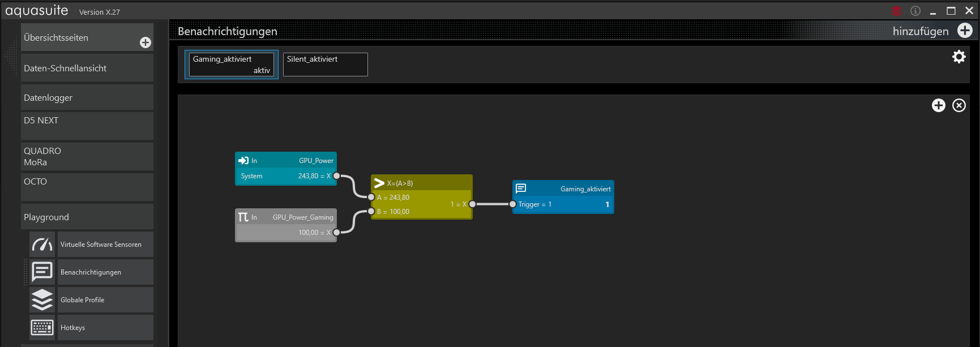Click the Virtuelle Software Sensoren gauge icon
The height and width of the screenshot is (347, 980).
tap(42, 245)
